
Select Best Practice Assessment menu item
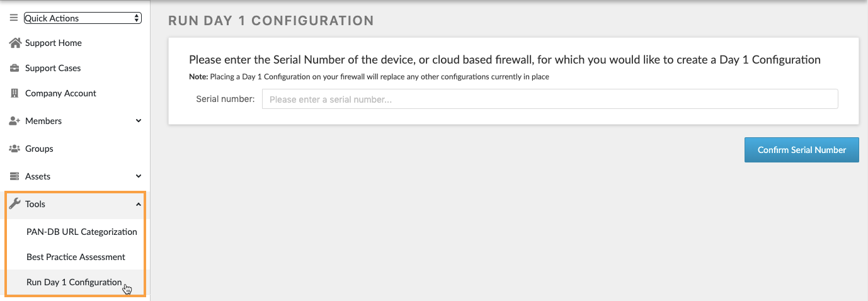point(76,257)
